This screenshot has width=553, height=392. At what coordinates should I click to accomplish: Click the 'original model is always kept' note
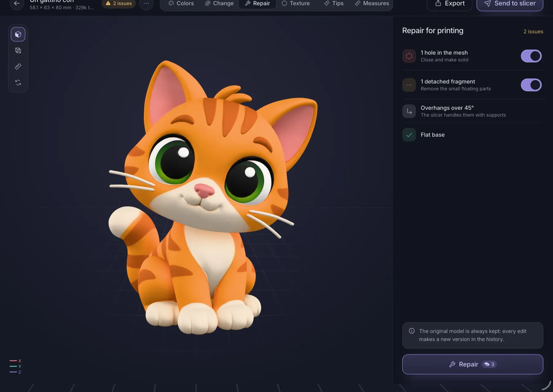pyautogui.click(x=473, y=335)
